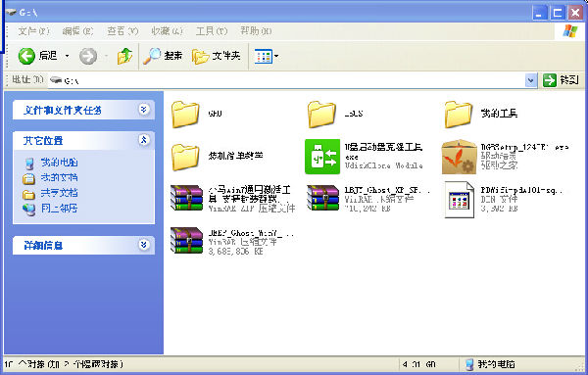Maximize the G:\ explorer window
This screenshot has height=375, width=588.
click(558, 13)
